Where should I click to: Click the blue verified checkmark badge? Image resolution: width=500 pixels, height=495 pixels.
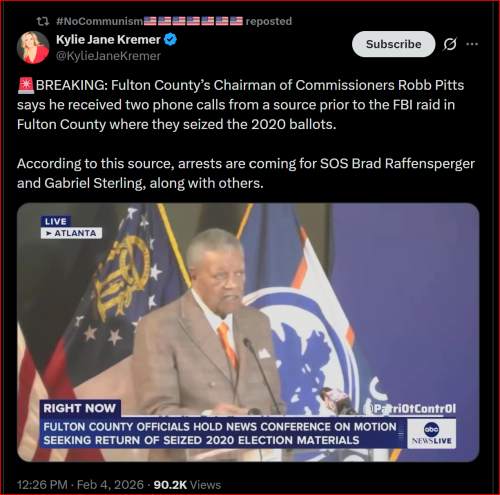pyautogui.click(x=171, y=40)
